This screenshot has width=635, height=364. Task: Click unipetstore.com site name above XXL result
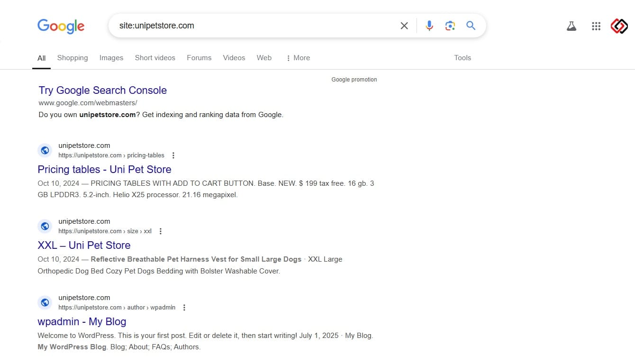pos(84,221)
